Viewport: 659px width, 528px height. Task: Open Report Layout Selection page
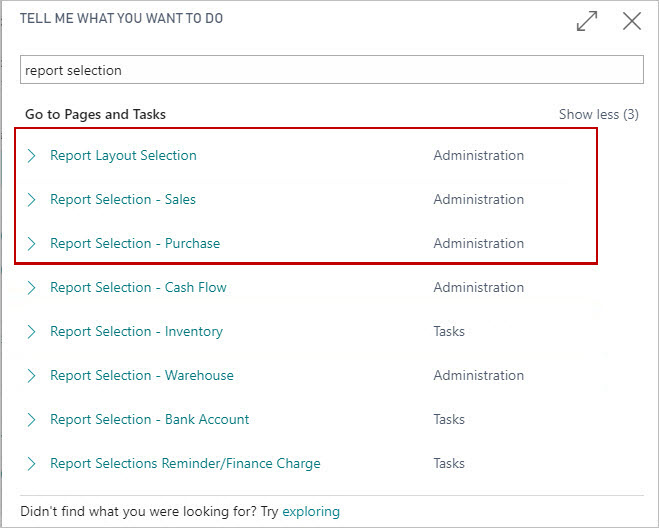(123, 155)
